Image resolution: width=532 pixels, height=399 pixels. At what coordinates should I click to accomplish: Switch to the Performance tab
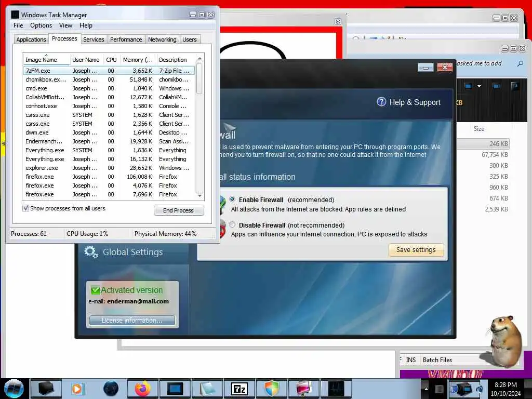(126, 39)
